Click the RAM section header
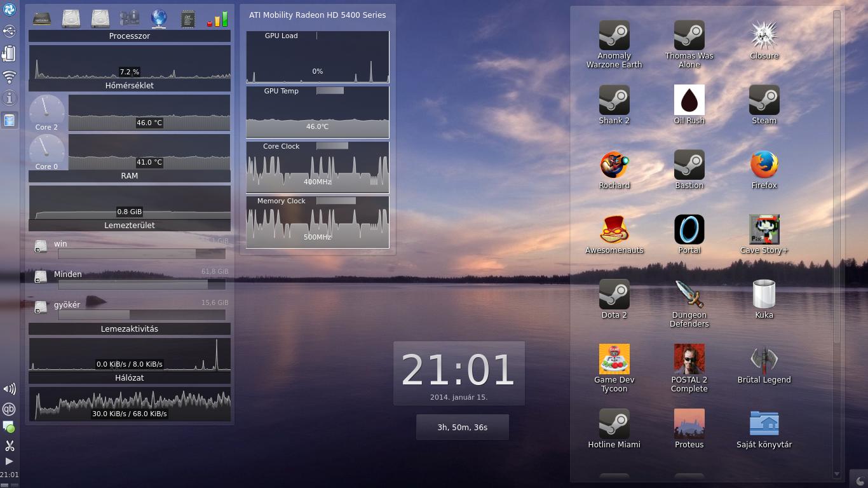 (130, 176)
